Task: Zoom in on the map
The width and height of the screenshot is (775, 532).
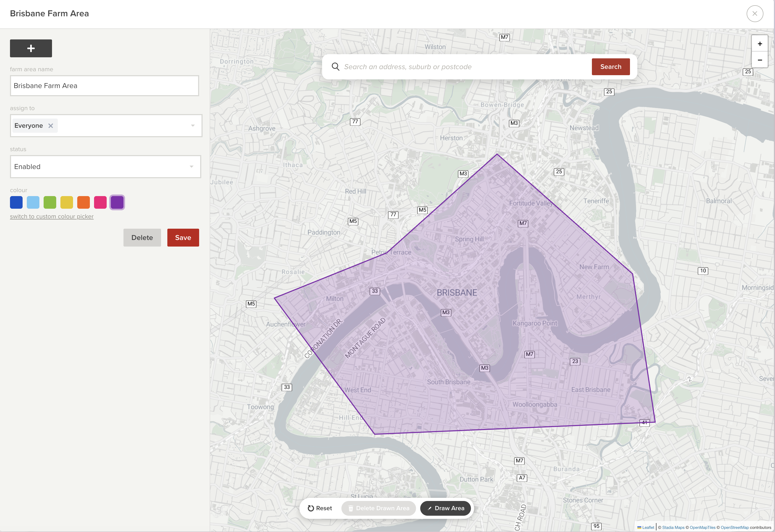Action: pyautogui.click(x=760, y=44)
